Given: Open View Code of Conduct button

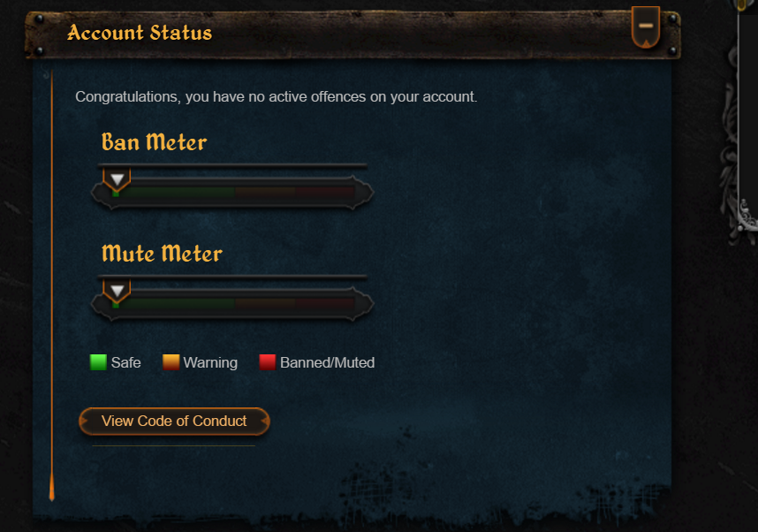Looking at the screenshot, I should point(174,422).
